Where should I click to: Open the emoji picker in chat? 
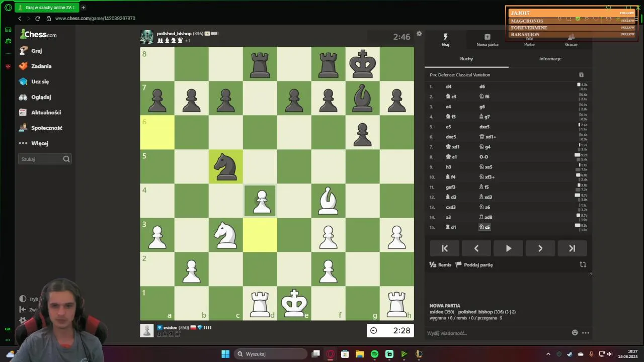tap(575, 333)
